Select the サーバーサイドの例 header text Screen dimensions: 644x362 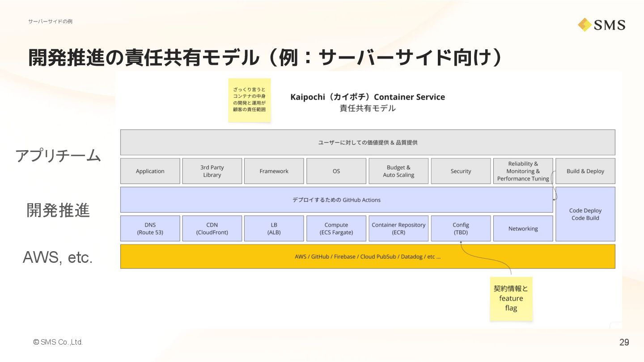pos(50,21)
